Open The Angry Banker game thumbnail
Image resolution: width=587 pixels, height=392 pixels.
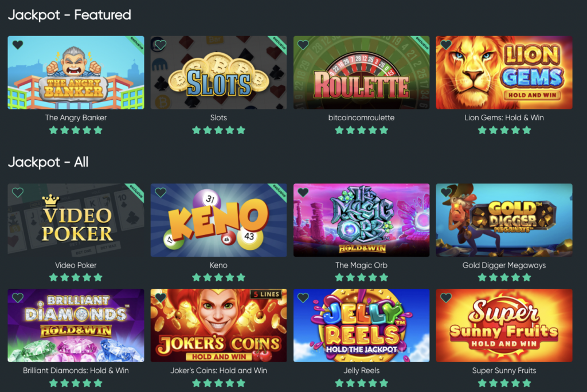76,73
